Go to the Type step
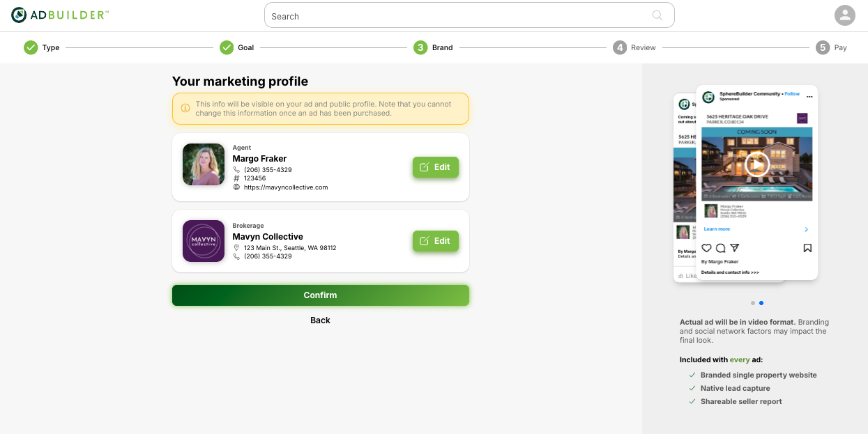The height and width of the screenshot is (434, 868). (x=42, y=47)
